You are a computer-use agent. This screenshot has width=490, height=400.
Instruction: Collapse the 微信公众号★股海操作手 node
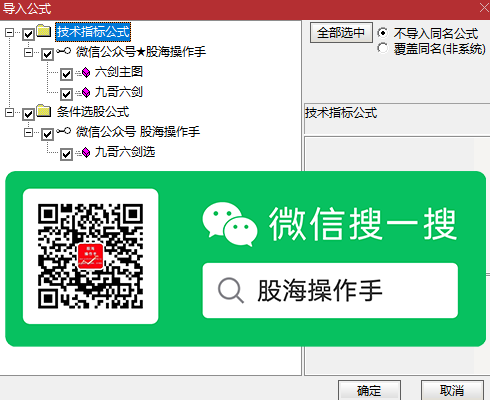tap(28, 52)
